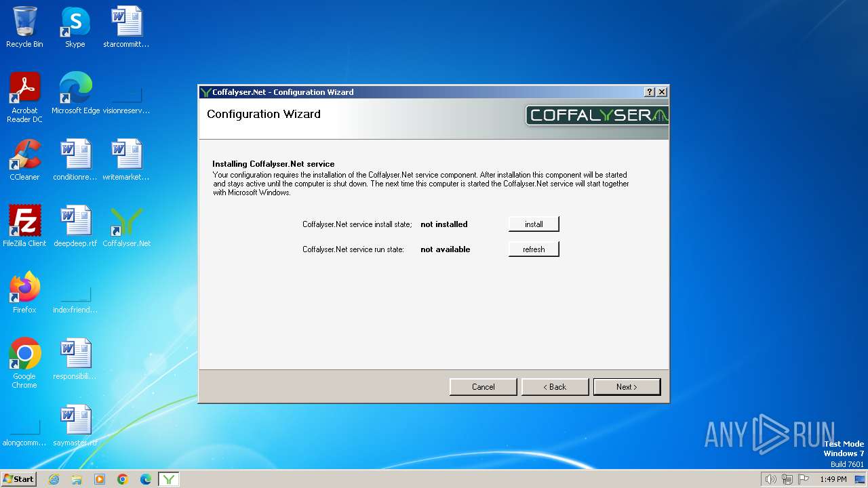Select the Skype desktop shortcut
This screenshot has width=868, height=488.
click(x=75, y=27)
